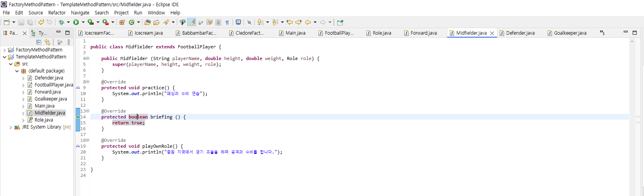This screenshot has height=196, width=644.
Task: Open the Back history dropdown arrow
Action: (x=315, y=22)
